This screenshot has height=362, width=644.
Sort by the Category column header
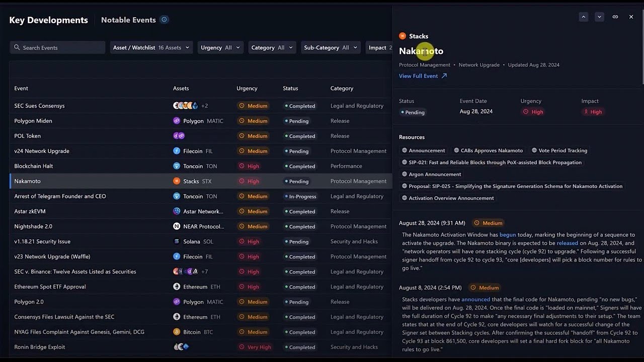coord(342,88)
